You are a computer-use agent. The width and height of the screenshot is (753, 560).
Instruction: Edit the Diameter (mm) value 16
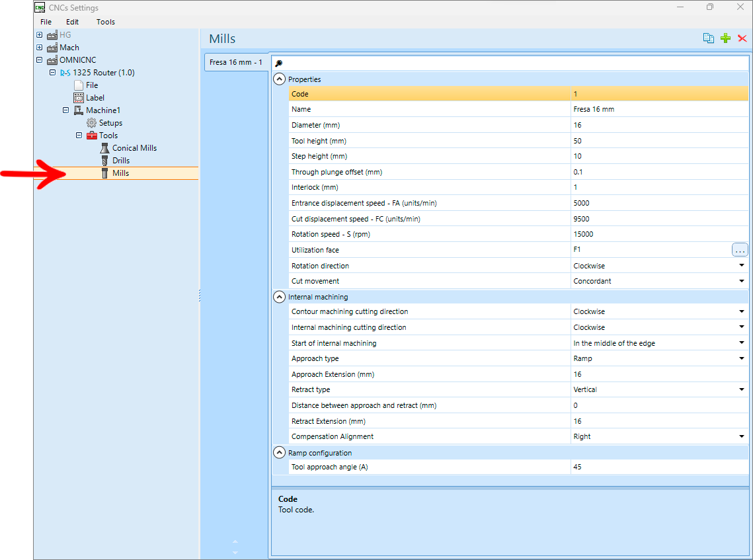click(659, 125)
